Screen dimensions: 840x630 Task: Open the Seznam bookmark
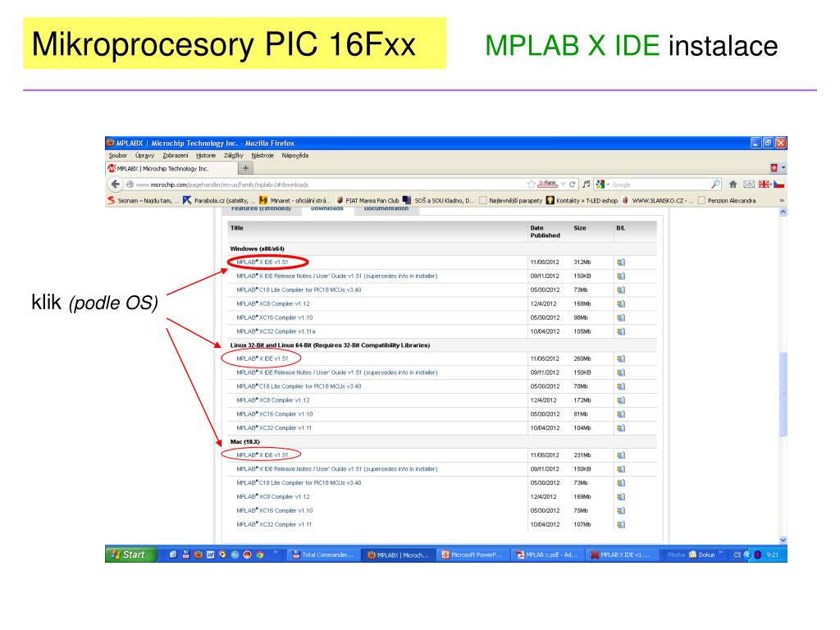(143, 200)
